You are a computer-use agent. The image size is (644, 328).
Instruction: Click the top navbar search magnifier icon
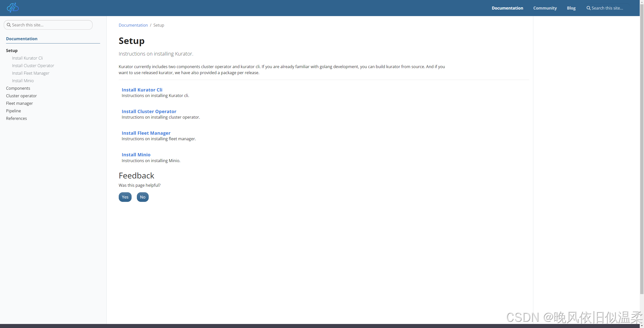pos(588,8)
